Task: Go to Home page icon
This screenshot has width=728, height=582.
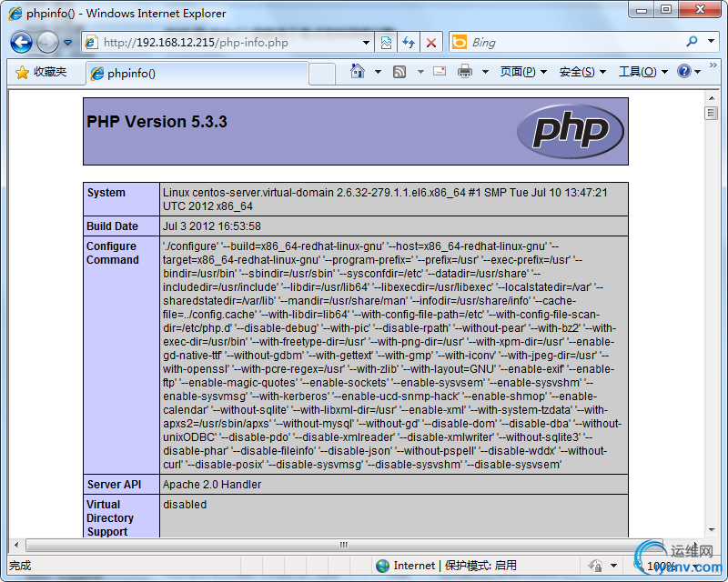Action: 358,72
